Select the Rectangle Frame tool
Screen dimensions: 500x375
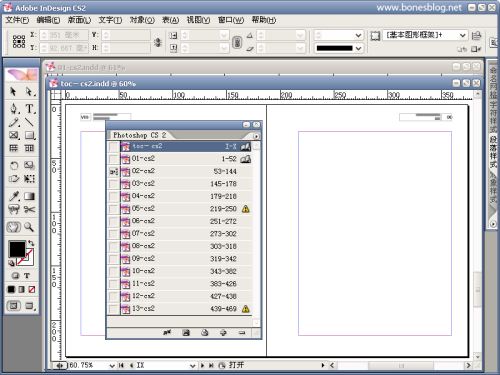[x=13, y=135]
